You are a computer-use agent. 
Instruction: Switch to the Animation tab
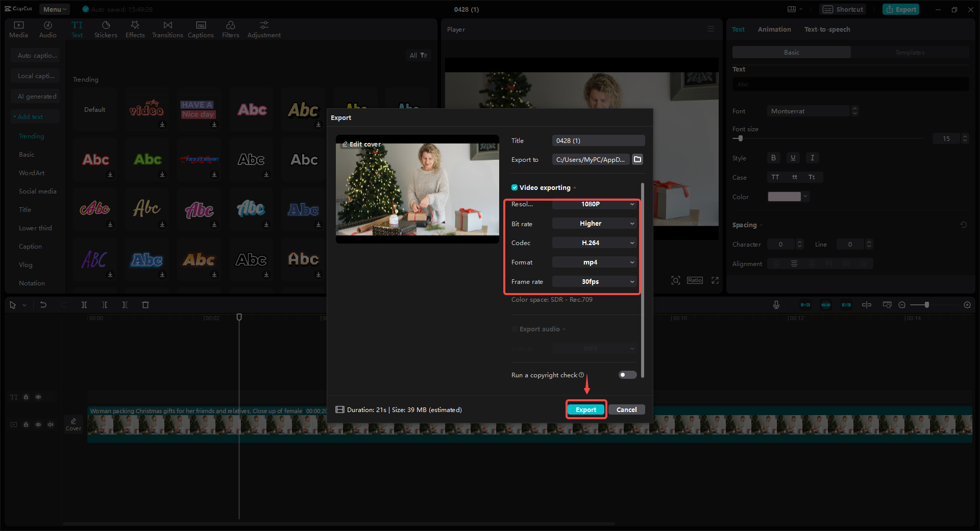tap(774, 29)
